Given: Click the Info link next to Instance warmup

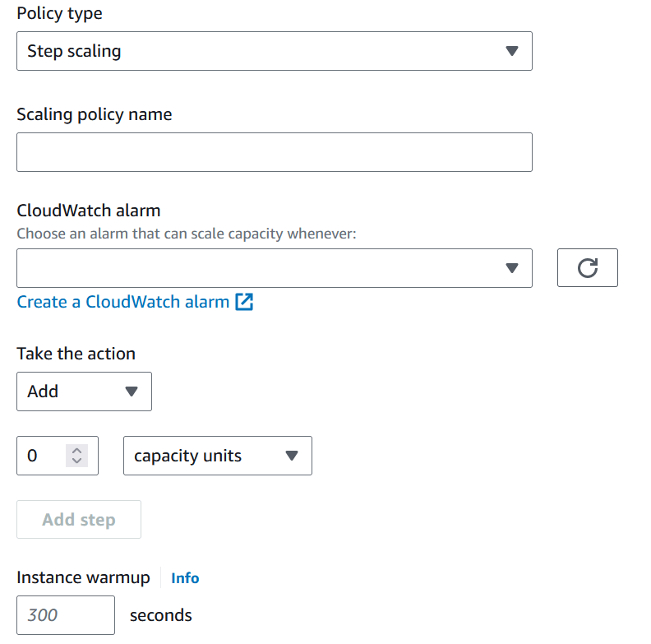Looking at the screenshot, I should click(x=185, y=578).
